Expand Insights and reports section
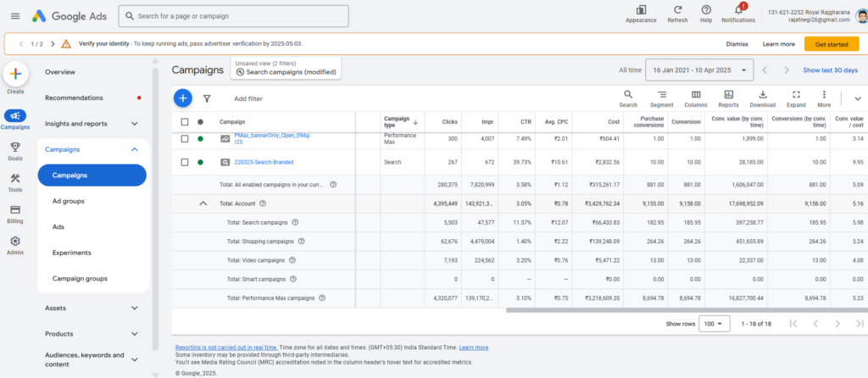This screenshot has height=378, width=868. (135, 124)
